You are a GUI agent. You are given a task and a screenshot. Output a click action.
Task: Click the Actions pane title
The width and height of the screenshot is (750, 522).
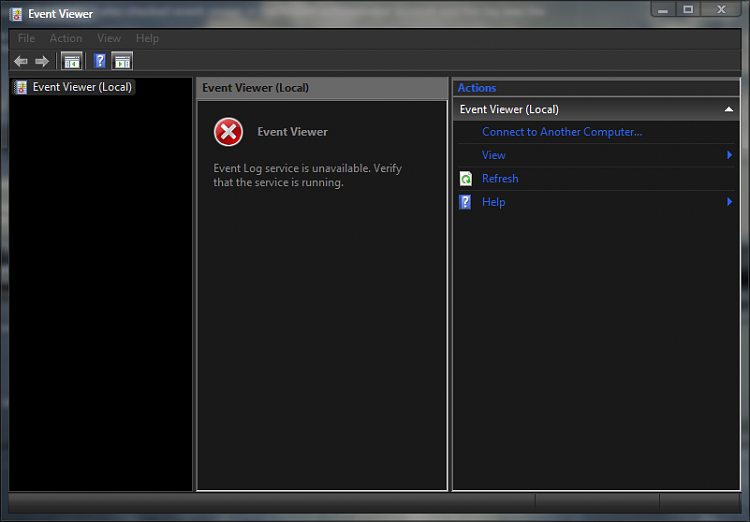477,88
